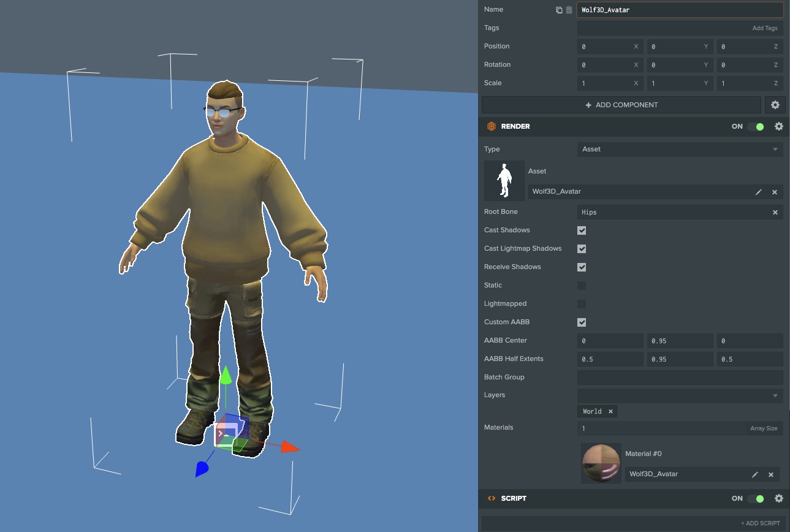Screen dimensions: 790x532
Task: Remove the Wolf3D_Avatar render asset
Action: [x=774, y=192]
